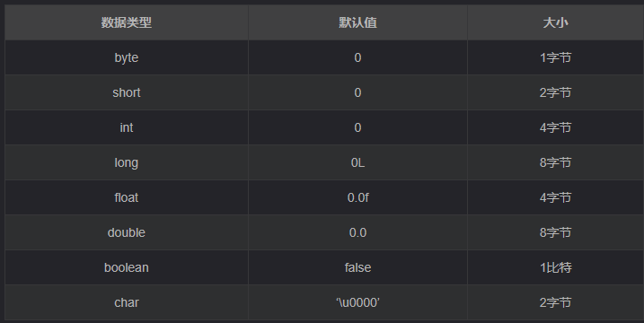Click the 默认值 column header
This screenshot has width=644, height=323.
coord(357,22)
